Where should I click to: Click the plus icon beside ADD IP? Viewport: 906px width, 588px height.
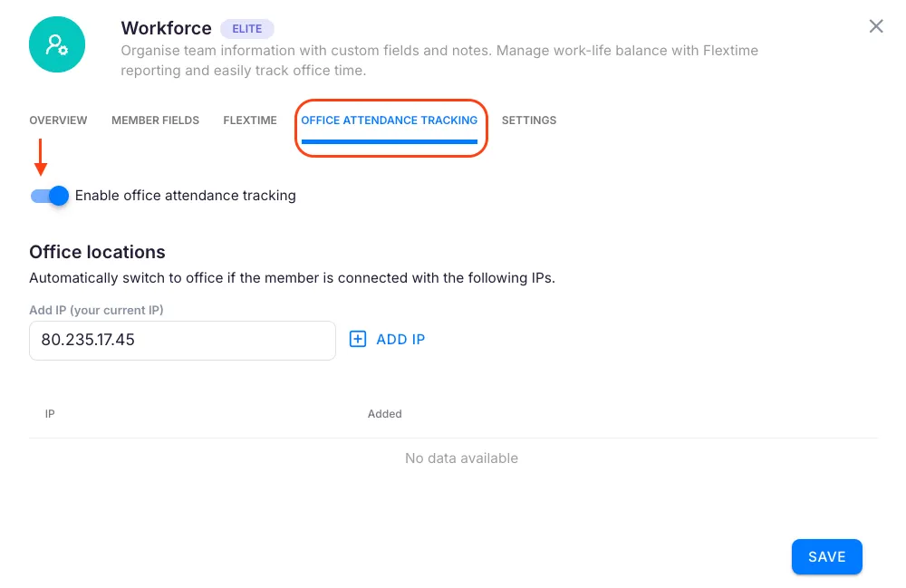coord(358,340)
